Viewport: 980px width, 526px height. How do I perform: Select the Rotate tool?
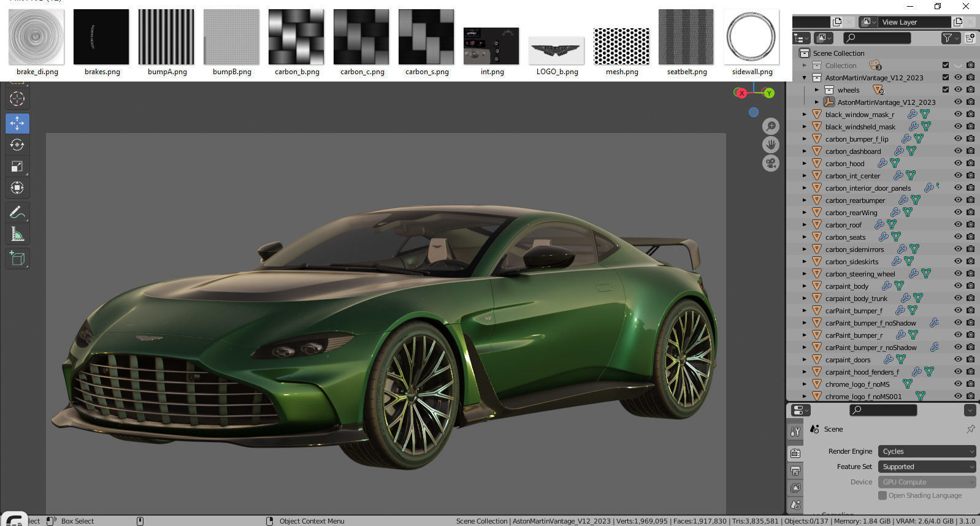pyautogui.click(x=17, y=145)
